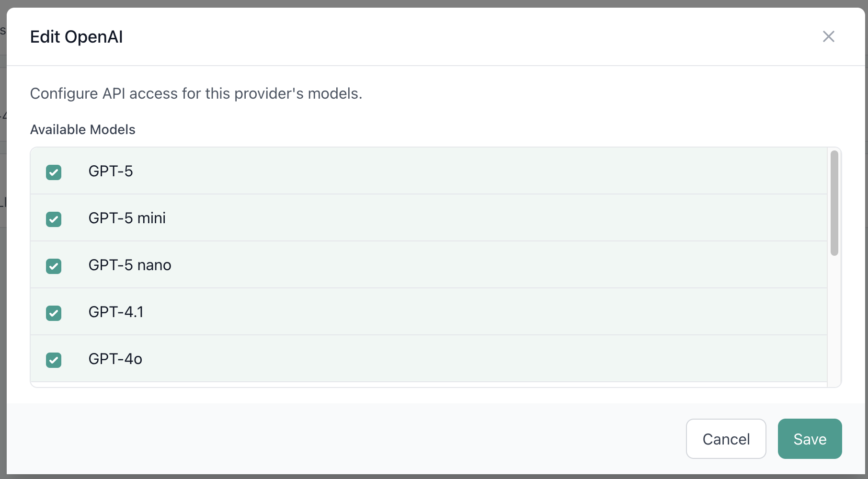Click the GPT-4.1 model name
This screenshot has width=868, height=479.
tap(116, 312)
